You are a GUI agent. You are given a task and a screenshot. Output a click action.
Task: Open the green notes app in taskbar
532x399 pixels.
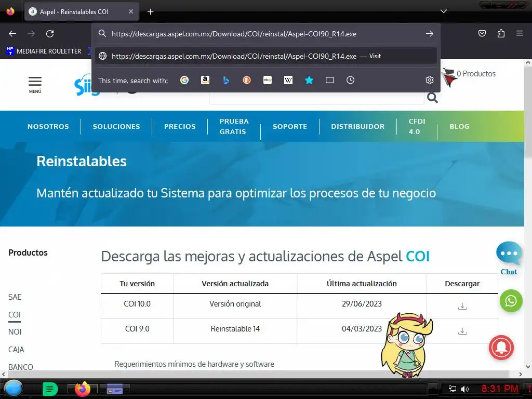[50, 389]
